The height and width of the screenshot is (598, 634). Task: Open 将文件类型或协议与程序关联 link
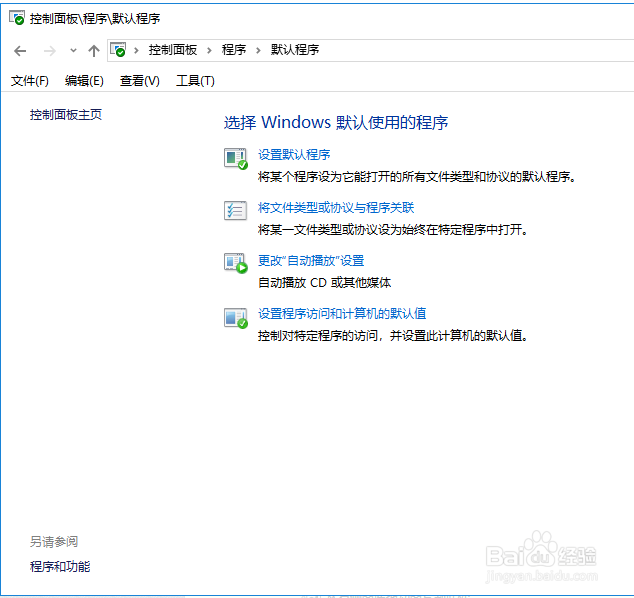pyautogui.click(x=336, y=207)
